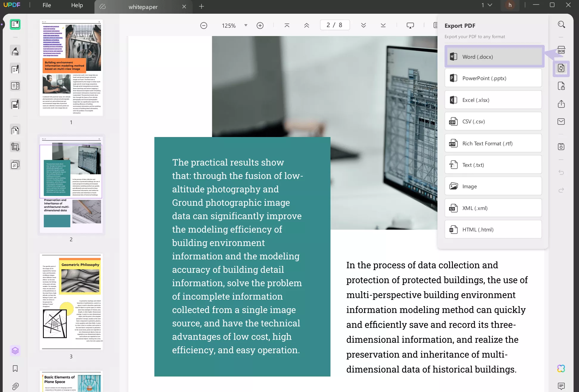The height and width of the screenshot is (392, 579).
Task: Click the Redo arrow icon
Action: (x=561, y=190)
